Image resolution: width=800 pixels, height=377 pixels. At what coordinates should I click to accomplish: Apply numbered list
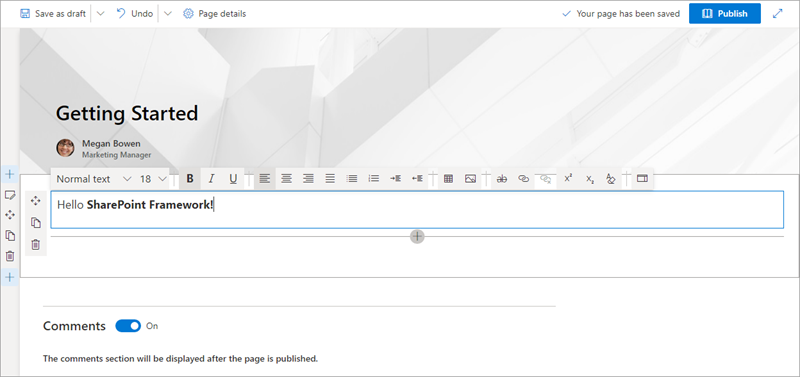(x=373, y=179)
